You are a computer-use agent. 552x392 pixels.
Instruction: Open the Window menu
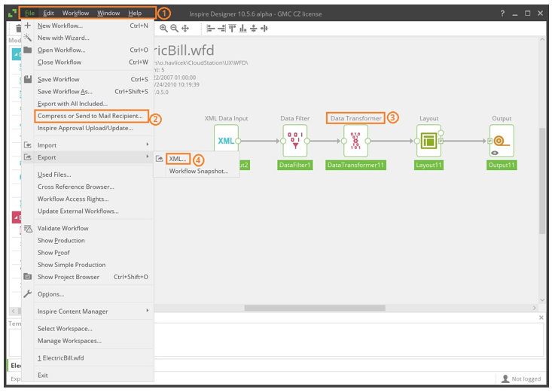coord(108,13)
